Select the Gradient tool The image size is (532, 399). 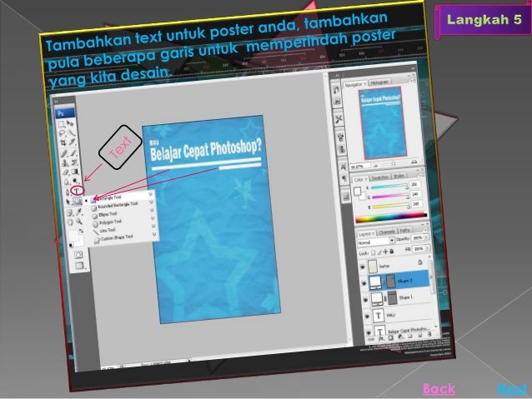pos(75,172)
